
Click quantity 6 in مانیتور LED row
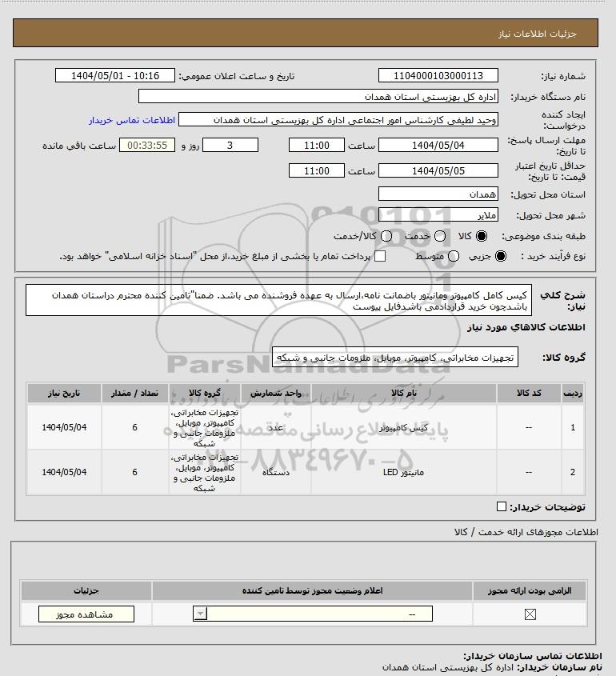[x=134, y=472]
